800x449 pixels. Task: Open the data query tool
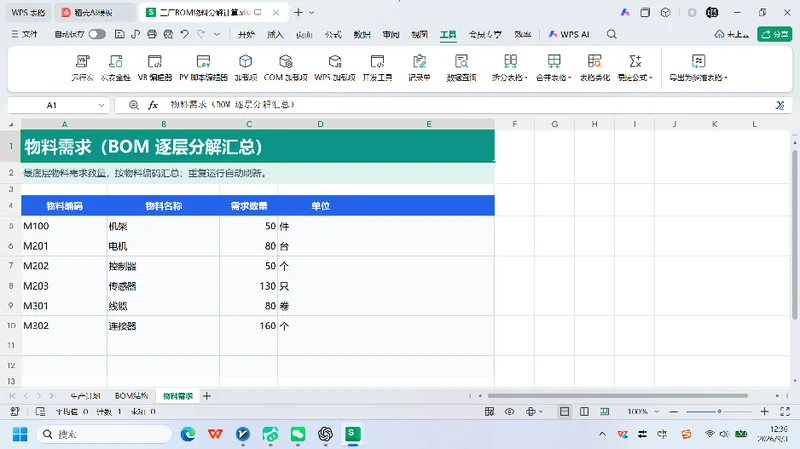pos(461,68)
